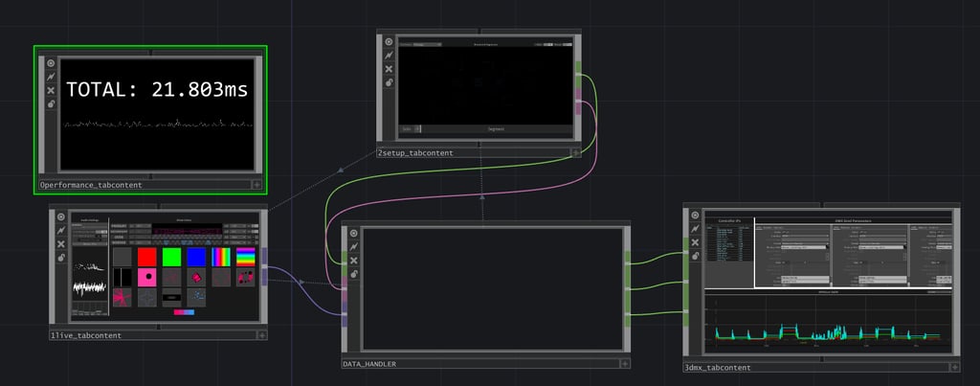Image resolution: width=980 pixels, height=386 pixels.
Task: Click the lock flag on 2setup_tabcontent node
Action: coord(389,82)
